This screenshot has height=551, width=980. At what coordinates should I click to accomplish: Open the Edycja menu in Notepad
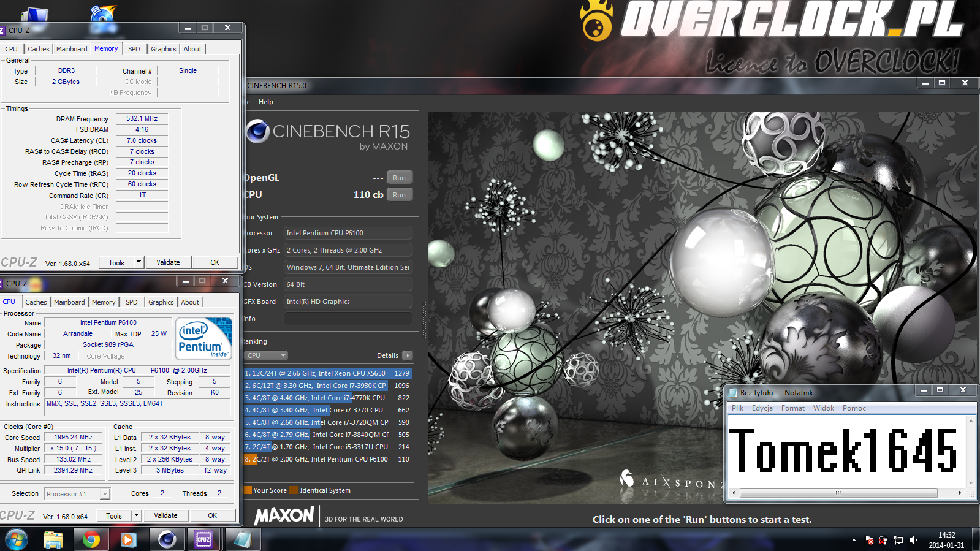[x=762, y=408]
